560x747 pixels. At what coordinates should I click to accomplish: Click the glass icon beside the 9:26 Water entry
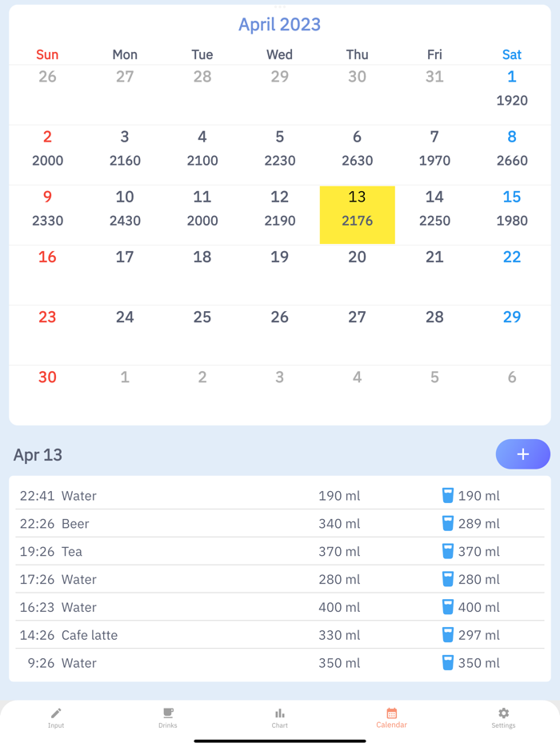pos(447,663)
